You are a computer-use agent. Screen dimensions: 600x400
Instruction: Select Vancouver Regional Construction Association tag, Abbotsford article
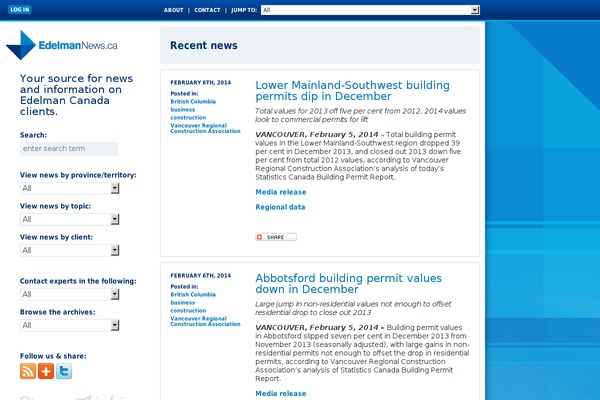pyautogui.click(x=205, y=321)
